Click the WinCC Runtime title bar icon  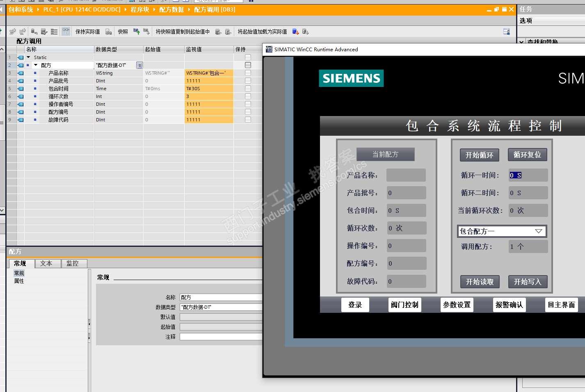269,49
